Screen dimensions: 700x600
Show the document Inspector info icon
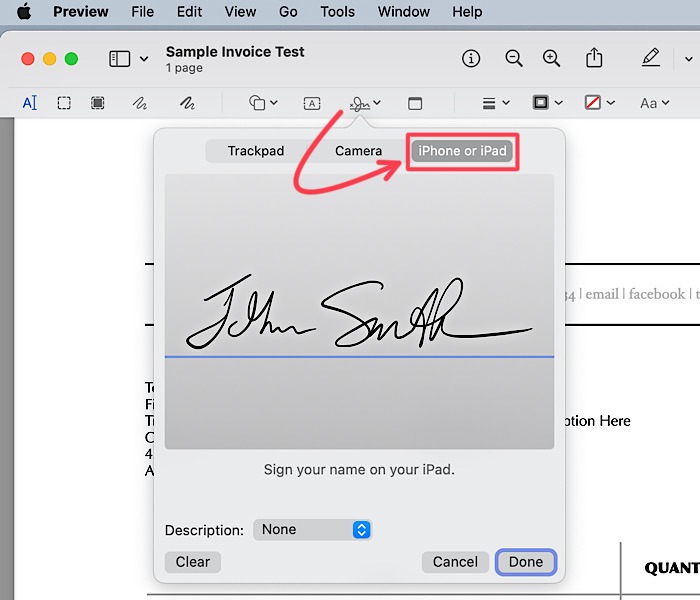471,58
